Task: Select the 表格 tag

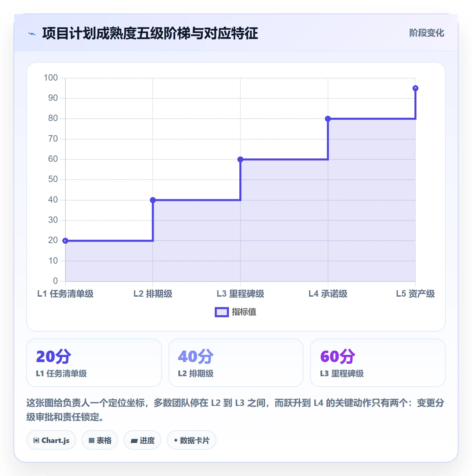Action: tap(100, 440)
